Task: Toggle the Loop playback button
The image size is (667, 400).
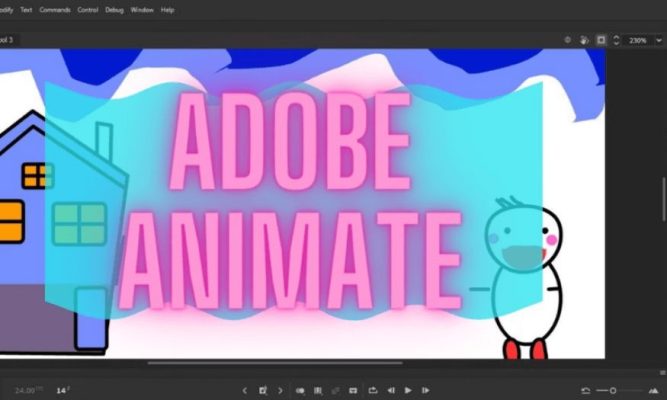Action: (373, 390)
